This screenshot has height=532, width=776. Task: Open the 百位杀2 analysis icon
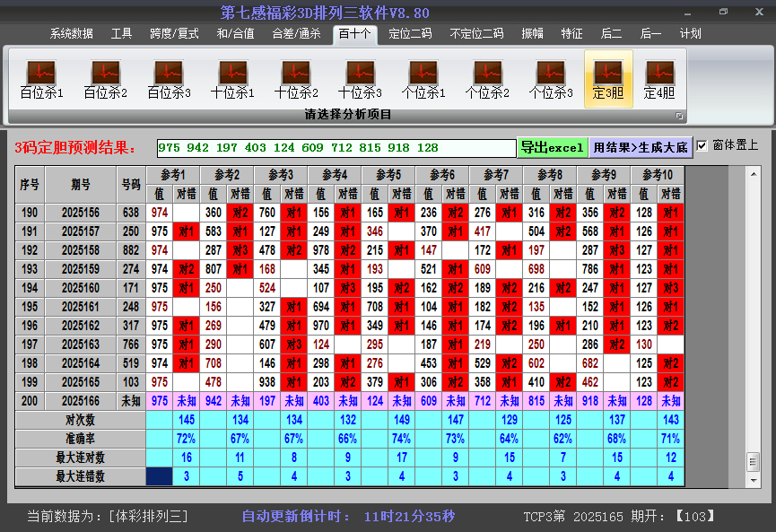[x=106, y=79]
